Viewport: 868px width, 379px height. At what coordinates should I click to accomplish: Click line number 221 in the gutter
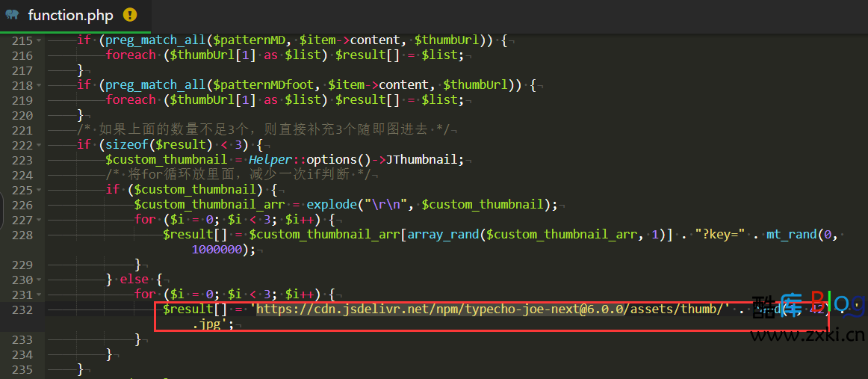click(22, 130)
